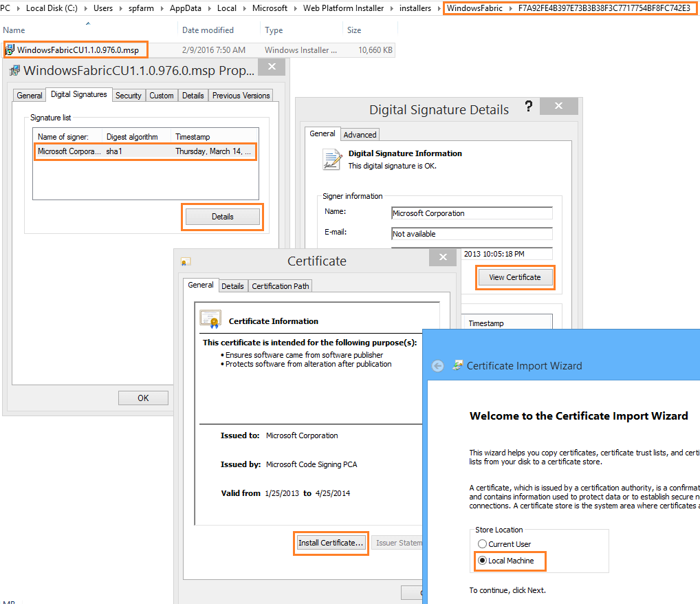
Task: Open the Details tab in Properties window
Action: (193, 96)
